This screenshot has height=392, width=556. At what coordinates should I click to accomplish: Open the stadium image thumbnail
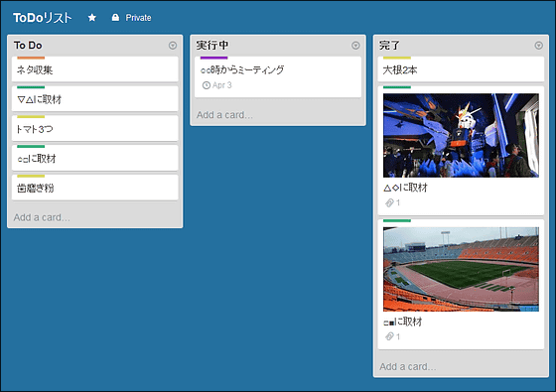pos(461,269)
